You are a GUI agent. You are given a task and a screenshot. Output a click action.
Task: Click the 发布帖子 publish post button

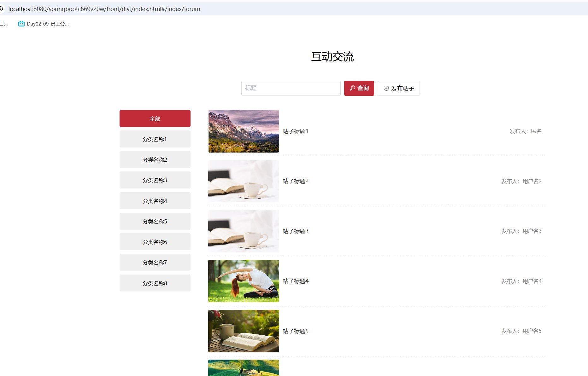(x=399, y=88)
